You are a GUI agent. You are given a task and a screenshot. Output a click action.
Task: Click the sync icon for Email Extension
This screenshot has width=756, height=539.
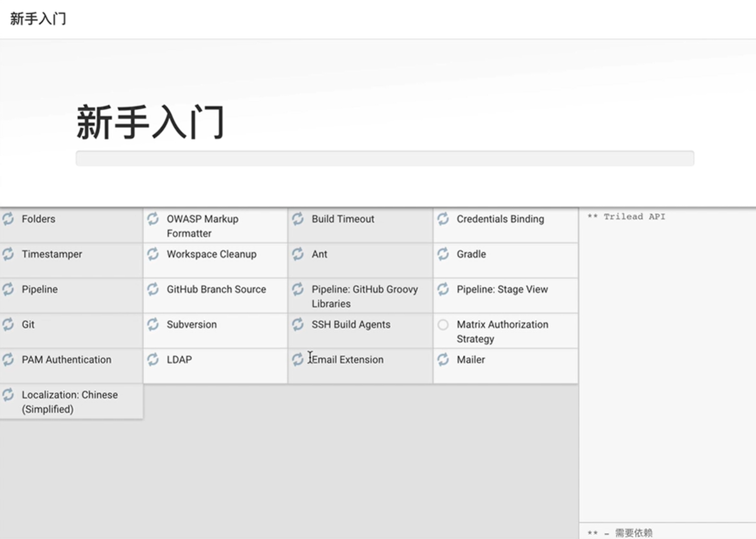298,359
